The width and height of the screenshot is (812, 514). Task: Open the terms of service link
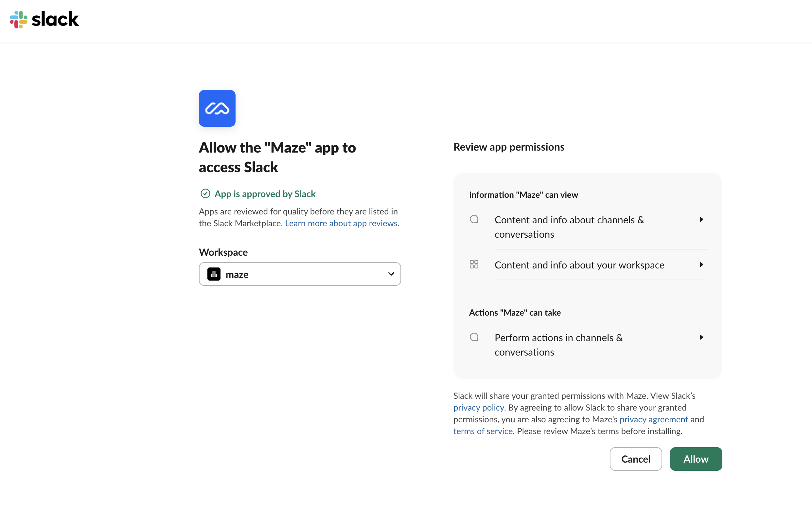483,431
